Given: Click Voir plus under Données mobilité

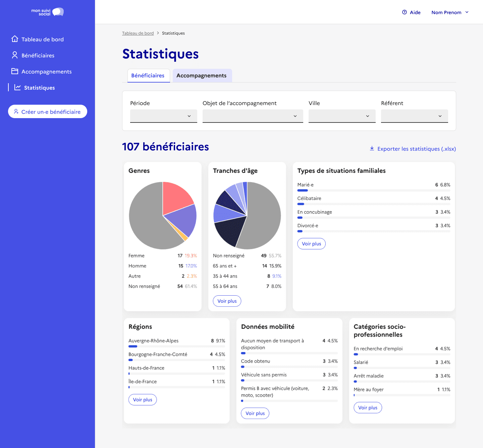Looking at the screenshot, I should tap(255, 413).
